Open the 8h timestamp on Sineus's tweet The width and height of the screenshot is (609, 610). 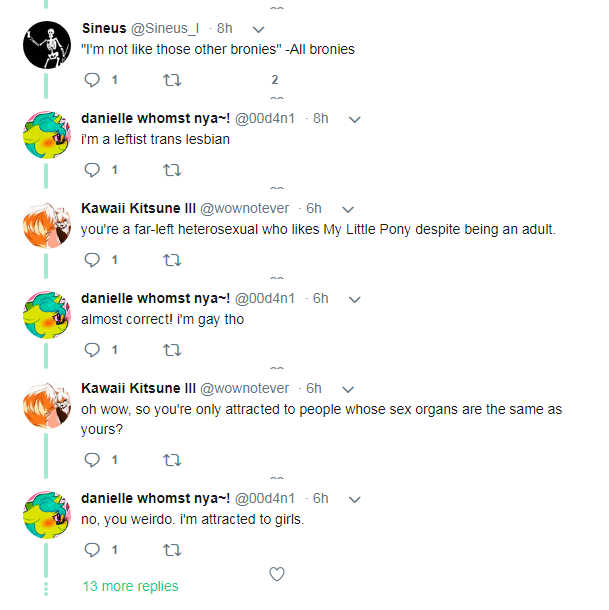tap(225, 28)
